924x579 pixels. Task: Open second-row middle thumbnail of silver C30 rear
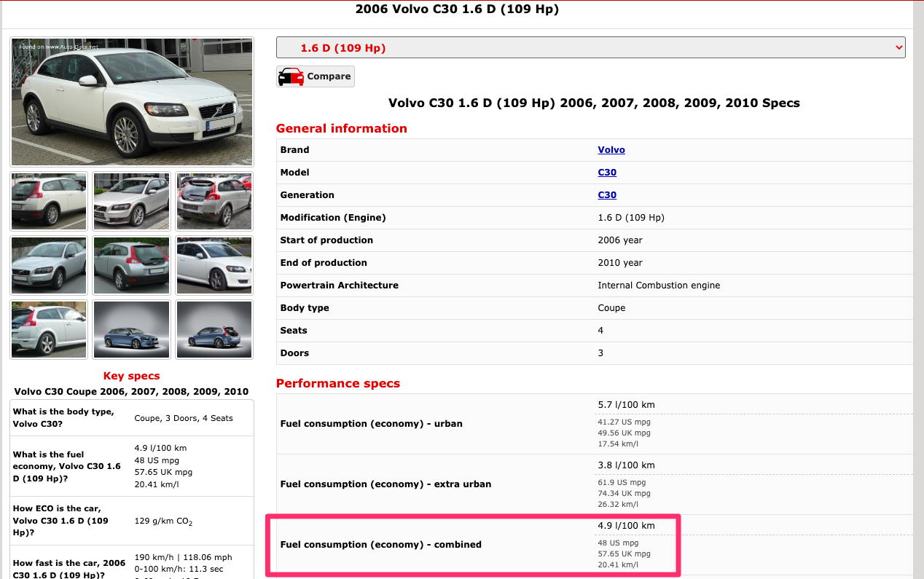(132, 265)
